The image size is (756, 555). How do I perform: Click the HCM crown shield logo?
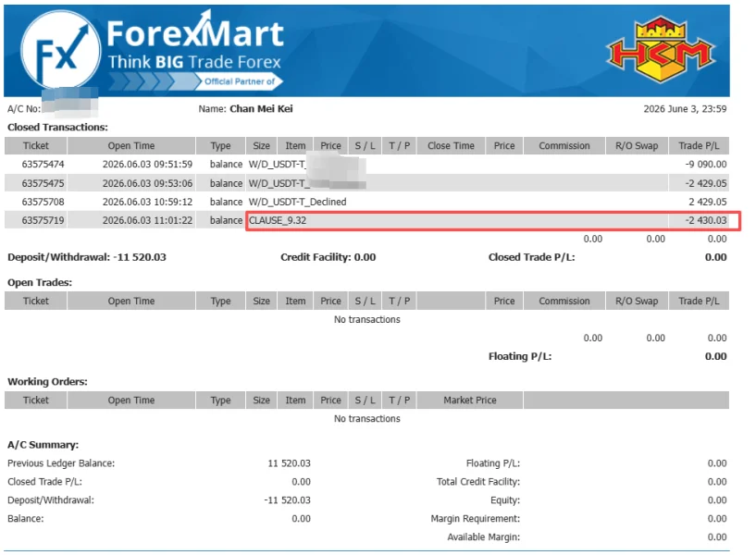pos(661,49)
